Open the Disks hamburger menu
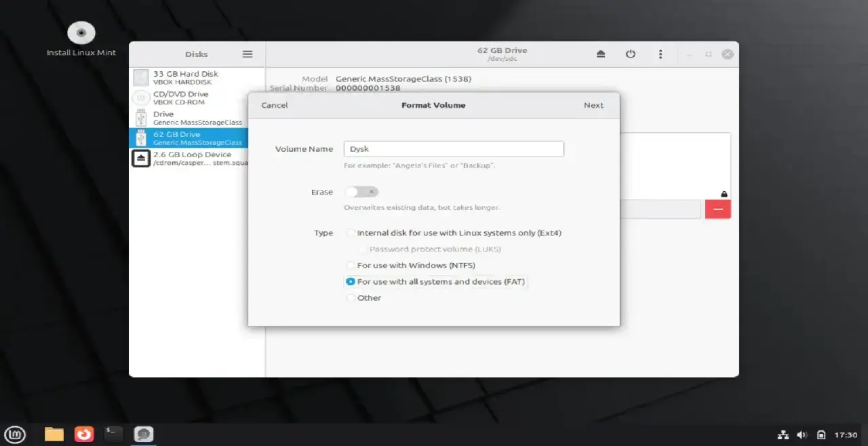The height and width of the screenshot is (446, 868). tap(248, 54)
